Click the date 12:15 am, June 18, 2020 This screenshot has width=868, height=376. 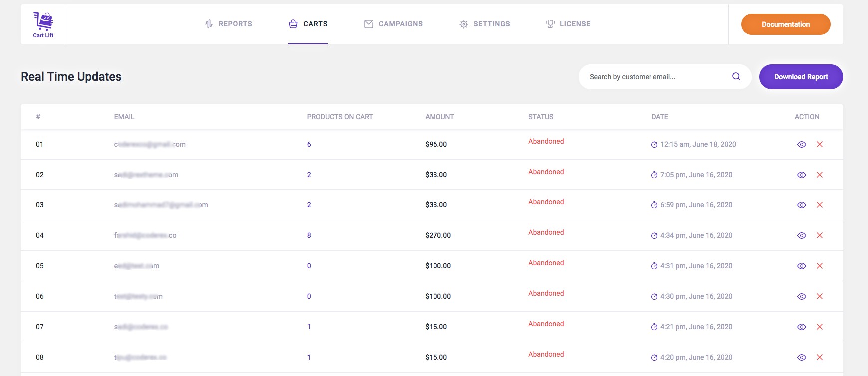click(698, 144)
